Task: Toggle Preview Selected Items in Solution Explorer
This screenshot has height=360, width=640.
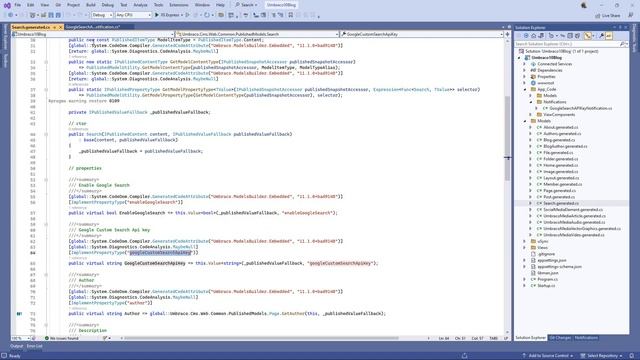Action: pos(609,36)
